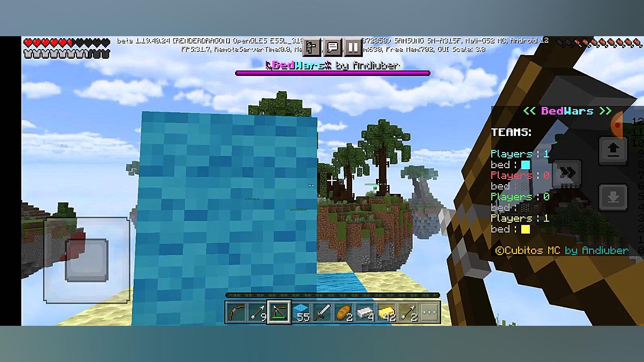Select the bread stack of 2
644x362 pixels.
tap(344, 313)
